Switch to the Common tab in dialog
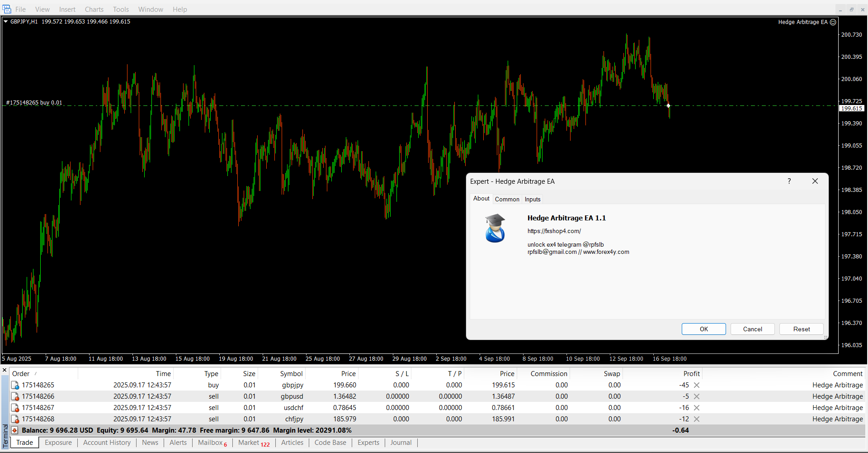Screen dimensions: 868x453 [x=507, y=199]
